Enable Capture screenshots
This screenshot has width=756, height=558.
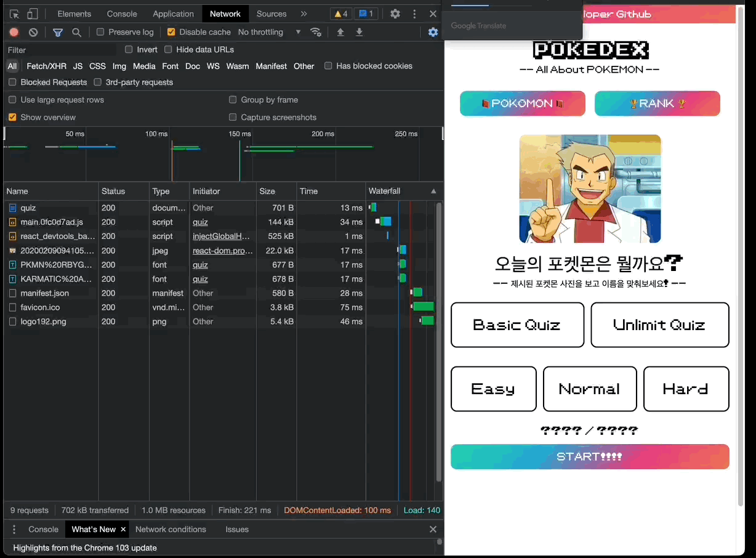point(233,117)
